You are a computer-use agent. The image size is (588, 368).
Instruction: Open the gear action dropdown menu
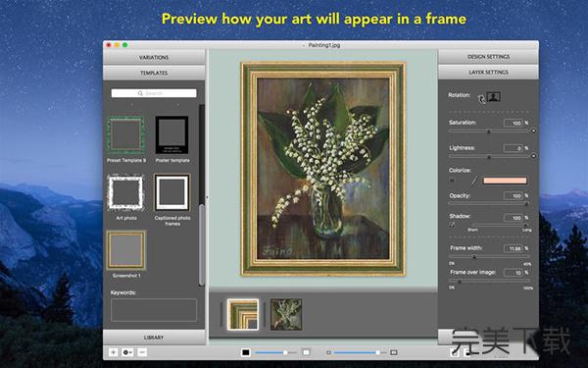click(x=127, y=352)
